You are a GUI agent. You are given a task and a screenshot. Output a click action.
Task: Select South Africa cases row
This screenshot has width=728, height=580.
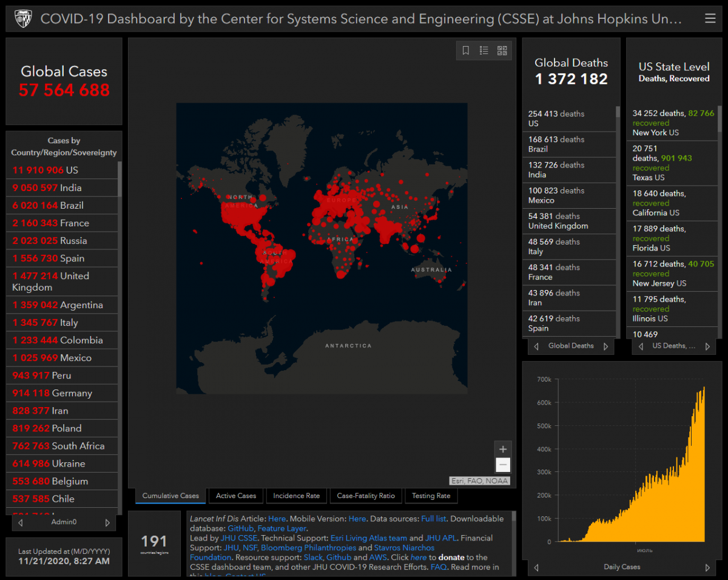tap(62, 445)
